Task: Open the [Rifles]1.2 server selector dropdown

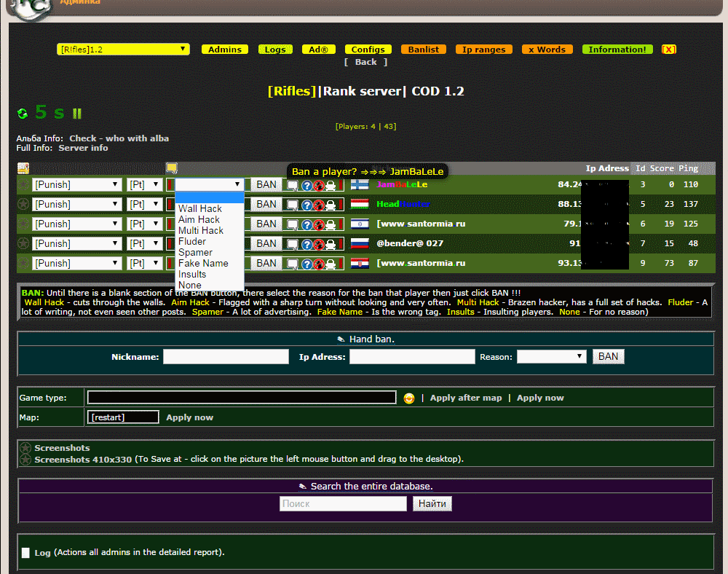Action: pos(123,50)
